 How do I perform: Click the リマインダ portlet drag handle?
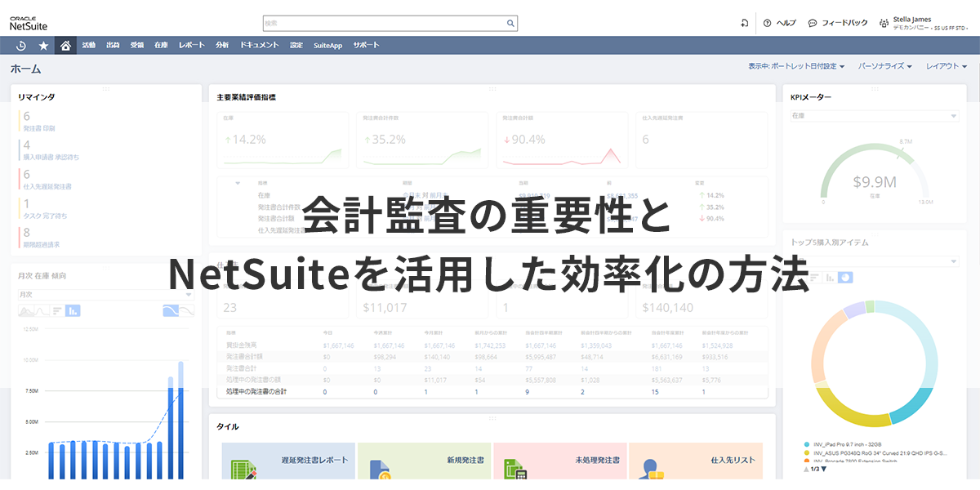coord(105,87)
